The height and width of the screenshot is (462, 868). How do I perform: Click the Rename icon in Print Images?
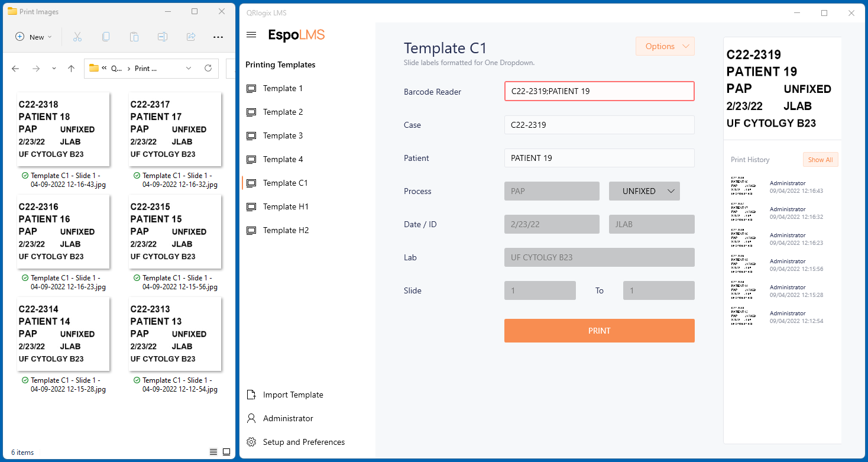(x=162, y=37)
